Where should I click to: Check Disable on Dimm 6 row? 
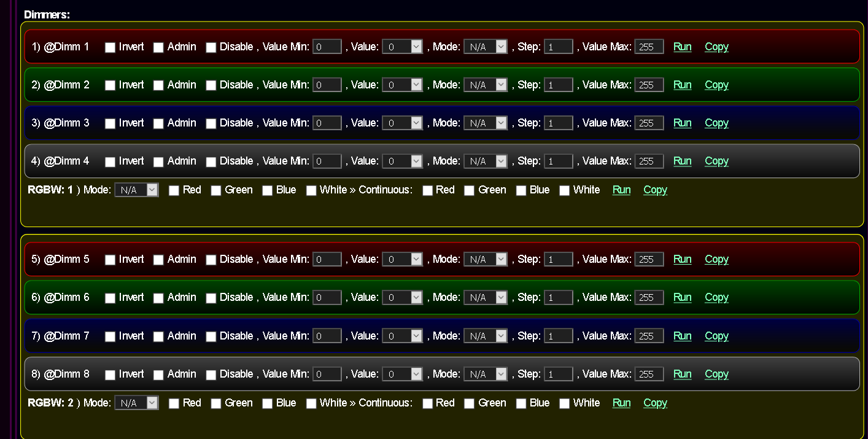coord(211,298)
